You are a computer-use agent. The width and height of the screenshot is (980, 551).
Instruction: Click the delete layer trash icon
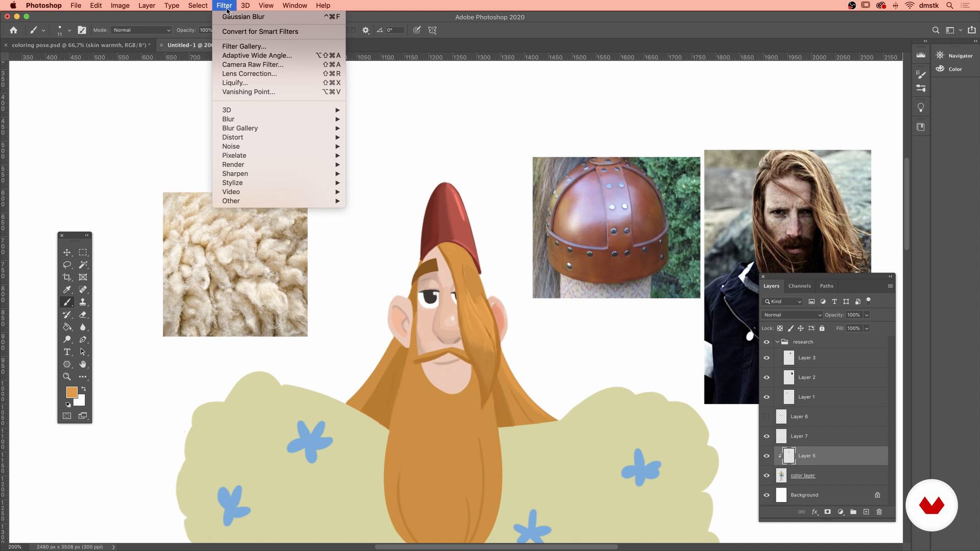(x=879, y=512)
